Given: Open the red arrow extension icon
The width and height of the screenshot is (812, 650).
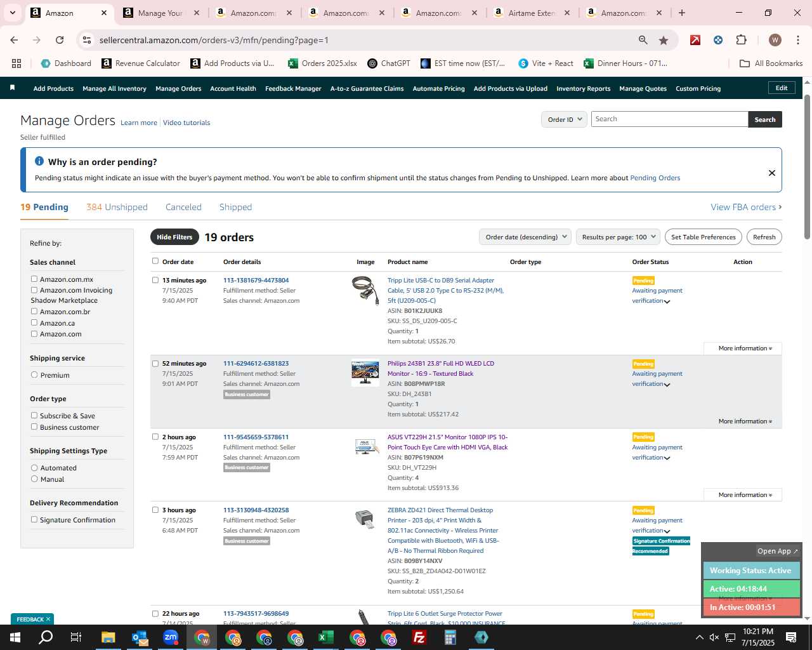Looking at the screenshot, I should click(x=695, y=40).
